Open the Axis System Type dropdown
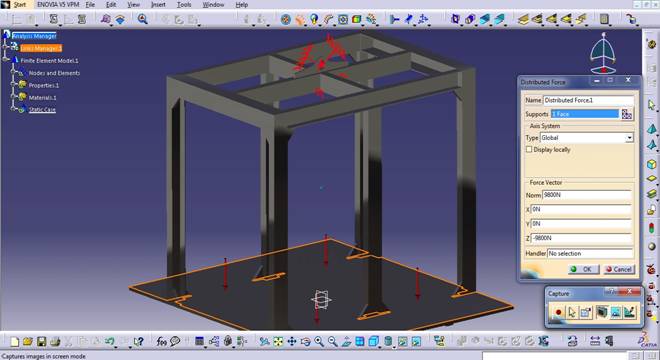660x360 pixels. click(x=587, y=138)
